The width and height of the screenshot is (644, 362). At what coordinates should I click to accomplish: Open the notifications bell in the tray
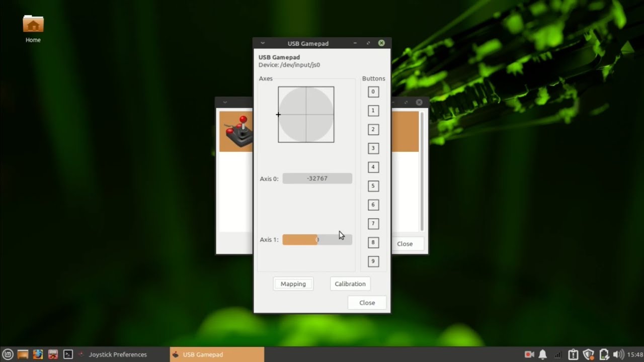point(542,354)
